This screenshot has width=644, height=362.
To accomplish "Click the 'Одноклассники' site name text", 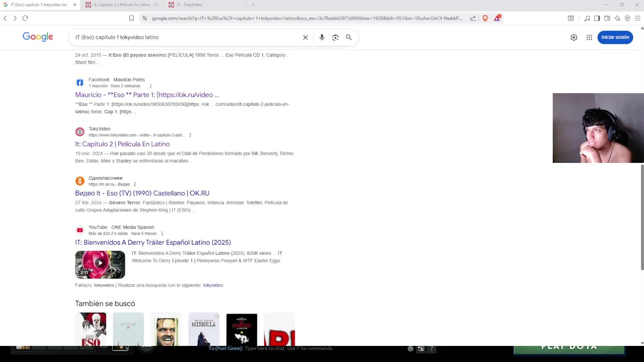I will [105, 178].
